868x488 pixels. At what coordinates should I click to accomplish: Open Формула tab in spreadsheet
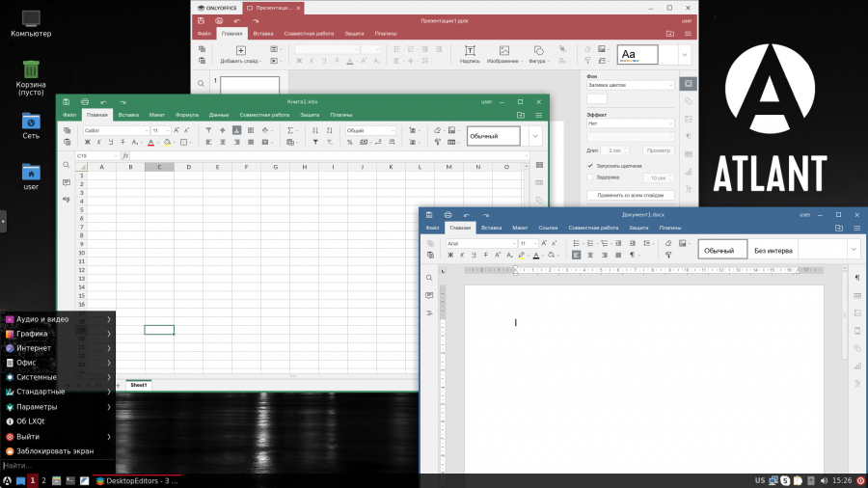pos(186,115)
